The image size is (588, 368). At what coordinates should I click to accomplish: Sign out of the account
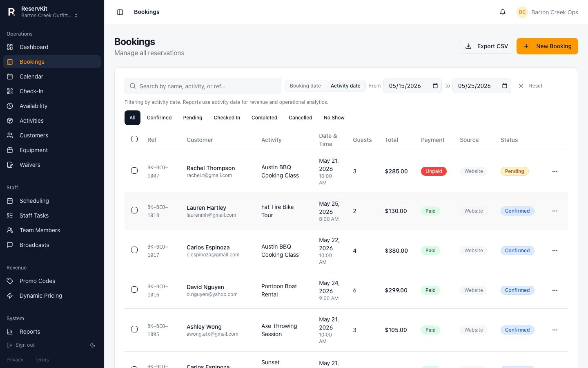[21, 345]
